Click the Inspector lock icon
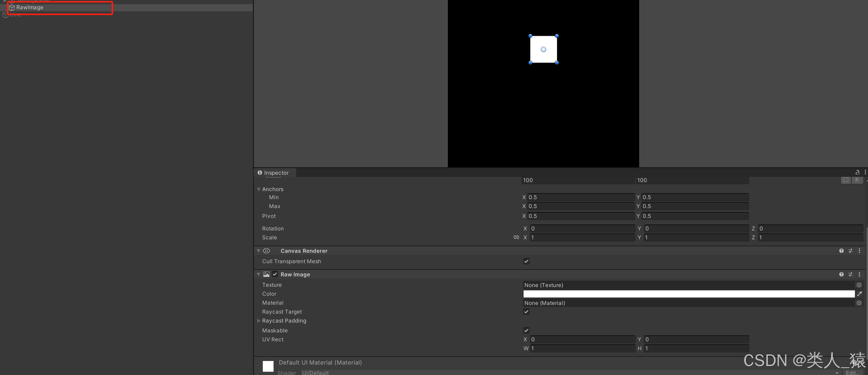 [x=857, y=172]
